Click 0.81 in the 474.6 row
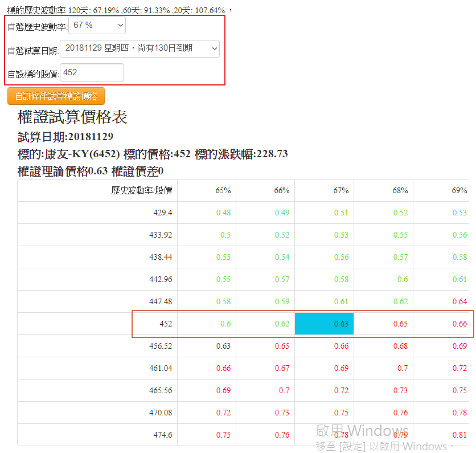The height and width of the screenshot is (453, 476). pyautogui.click(x=459, y=435)
